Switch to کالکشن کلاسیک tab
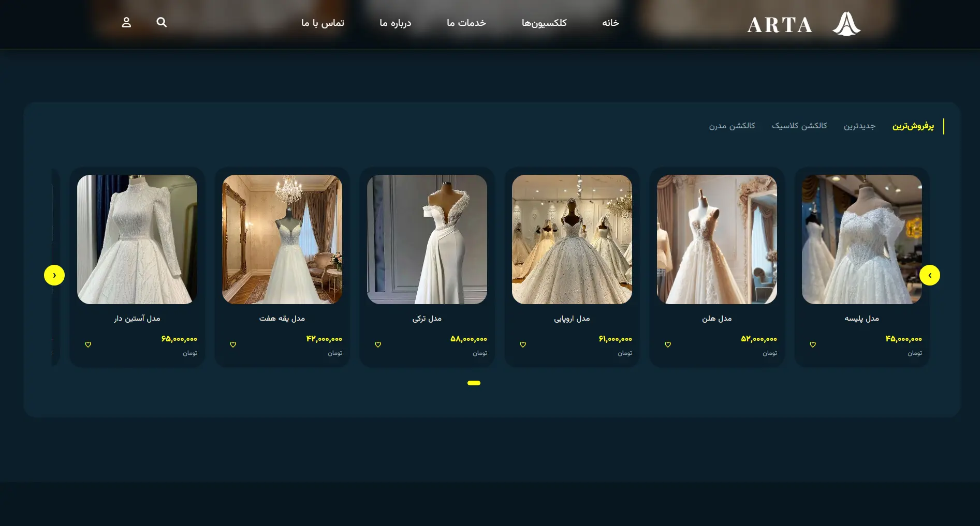Image resolution: width=980 pixels, height=526 pixels. [x=799, y=126]
